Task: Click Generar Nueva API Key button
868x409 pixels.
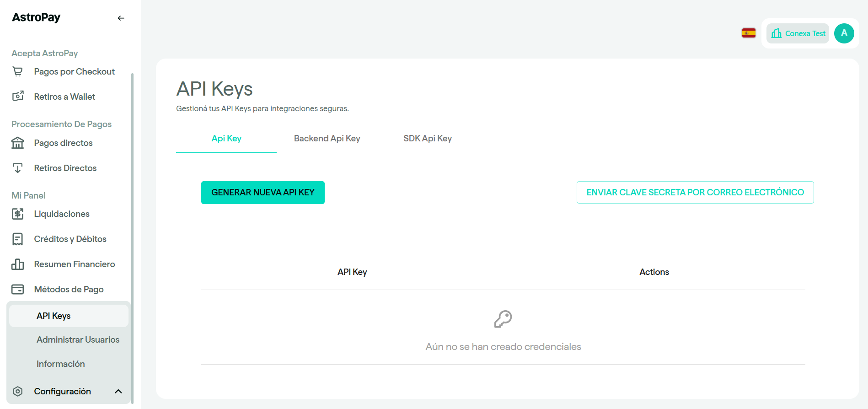Action: (263, 193)
